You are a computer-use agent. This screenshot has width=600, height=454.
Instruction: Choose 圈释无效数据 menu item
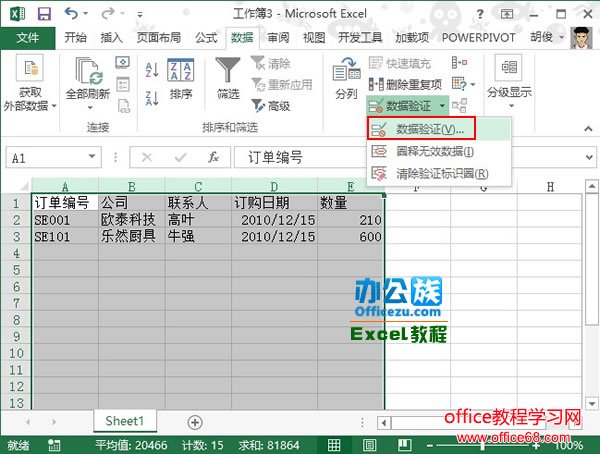[x=438, y=152]
